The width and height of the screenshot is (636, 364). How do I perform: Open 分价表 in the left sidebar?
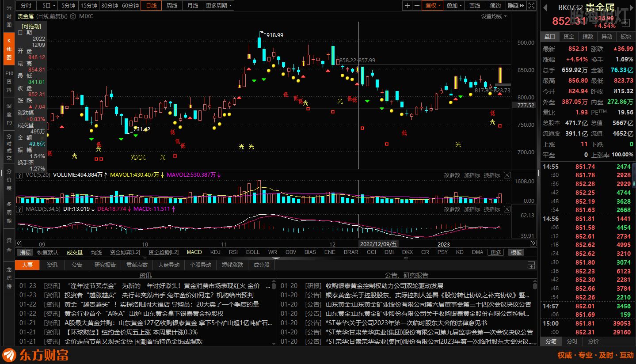click(x=9, y=180)
